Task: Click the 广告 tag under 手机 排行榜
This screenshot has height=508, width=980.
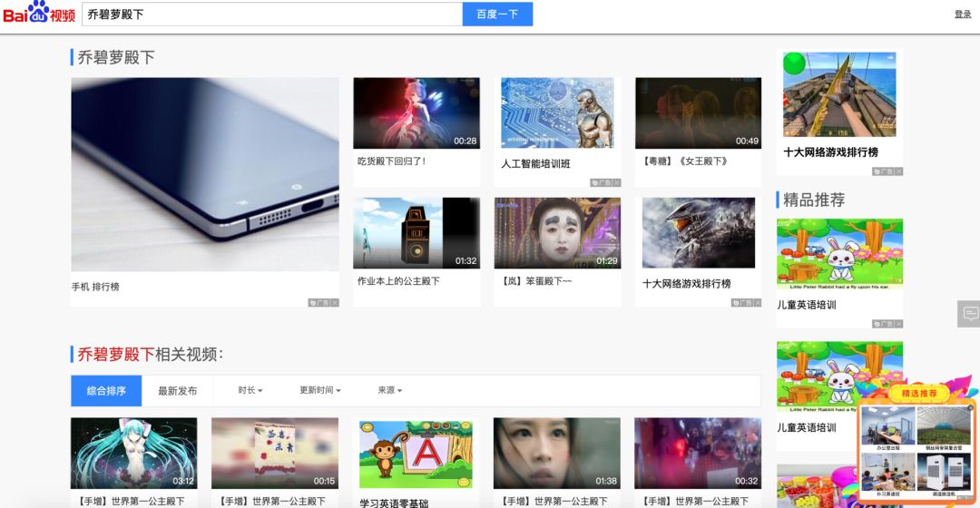Action: [x=319, y=303]
